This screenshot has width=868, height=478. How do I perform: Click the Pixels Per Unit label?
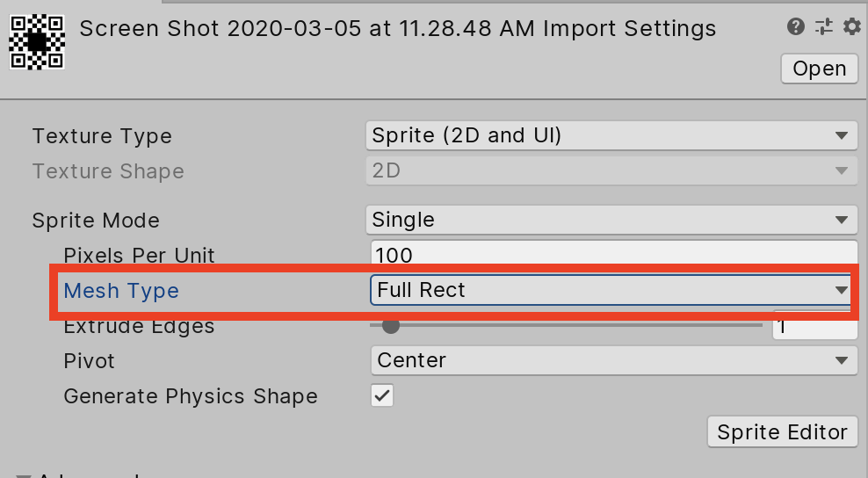point(139,256)
